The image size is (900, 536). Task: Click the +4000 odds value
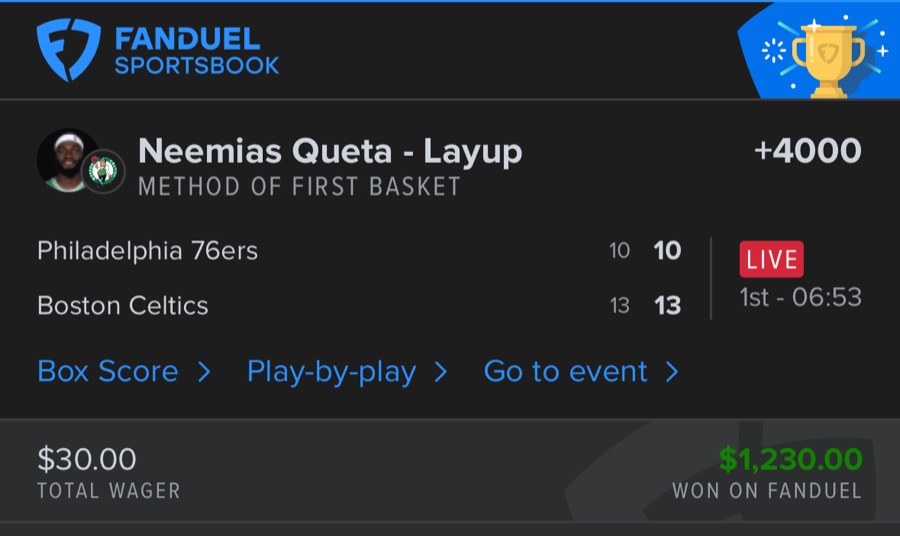tap(807, 151)
